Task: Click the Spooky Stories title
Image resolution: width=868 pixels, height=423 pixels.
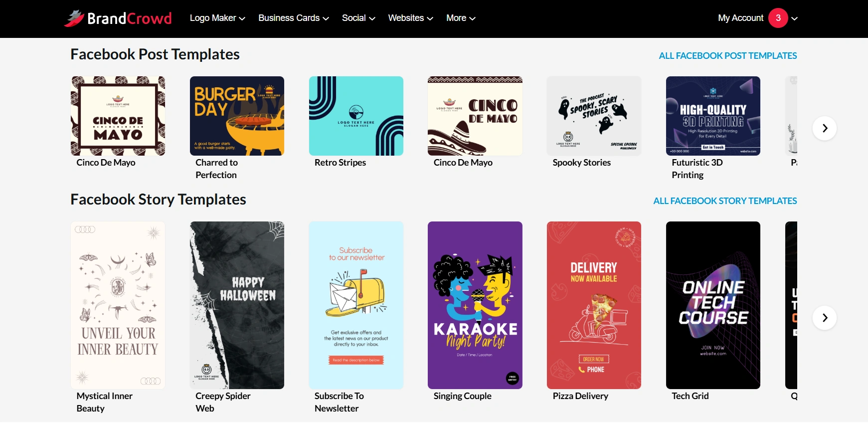Action: (581, 163)
